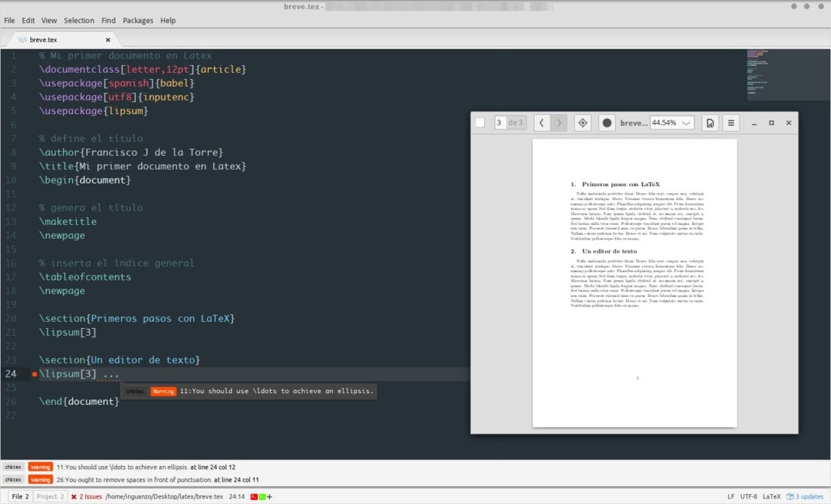The height and width of the screenshot is (504, 831).
Task: Click the 3 updates link in status bar
Action: (x=805, y=496)
